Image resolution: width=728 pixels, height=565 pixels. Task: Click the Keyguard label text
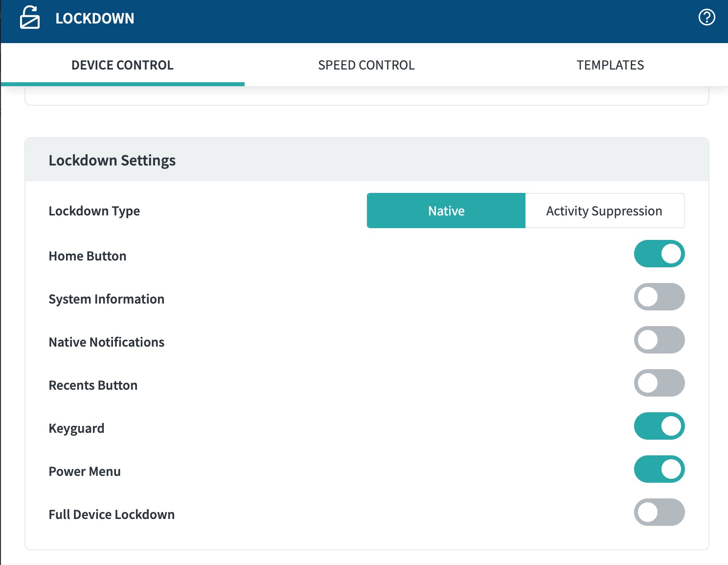pyautogui.click(x=76, y=428)
